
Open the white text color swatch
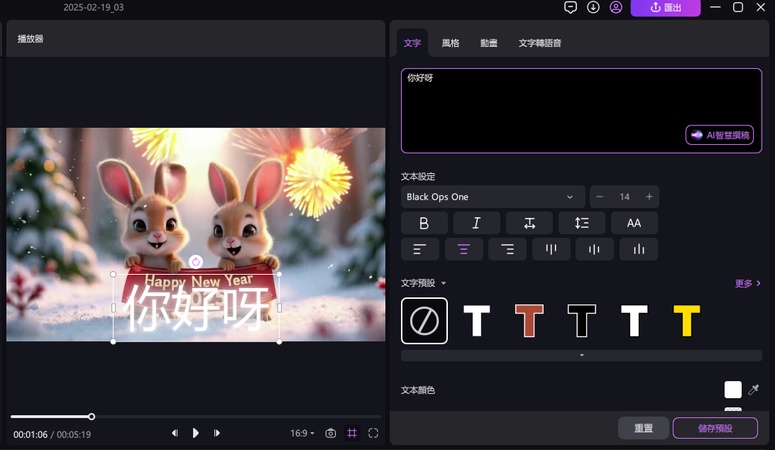pos(732,390)
